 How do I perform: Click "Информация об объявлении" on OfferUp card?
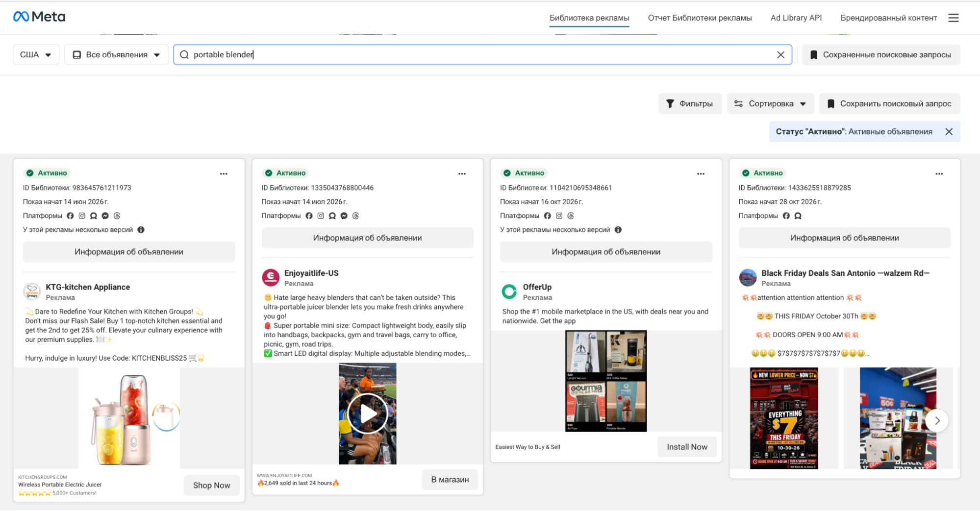606,252
